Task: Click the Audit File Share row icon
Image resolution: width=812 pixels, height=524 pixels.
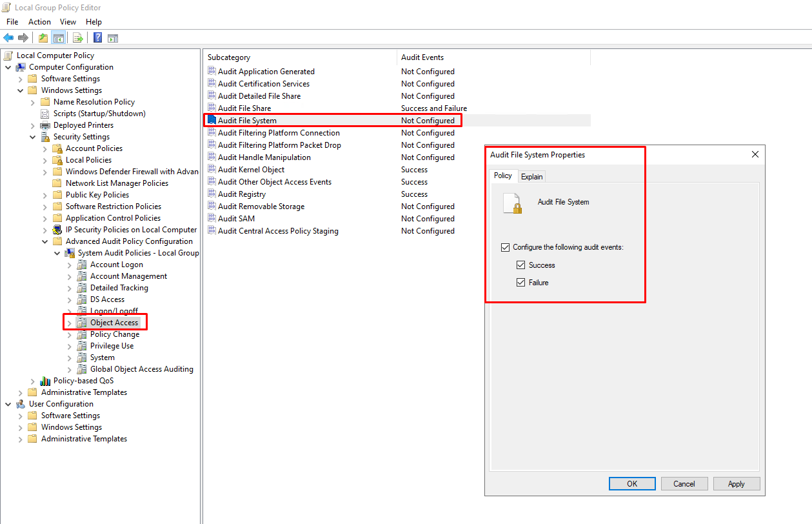Action: click(x=212, y=108)
